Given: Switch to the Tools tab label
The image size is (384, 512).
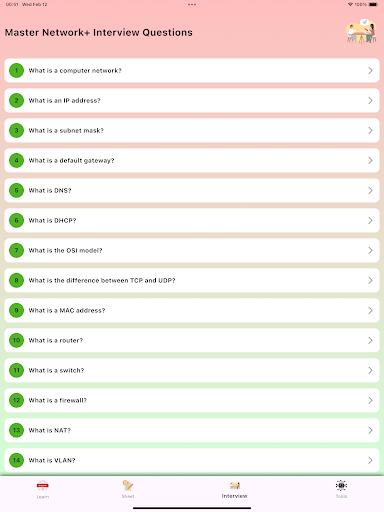Looking at the screenshot, I should point(341,496).
